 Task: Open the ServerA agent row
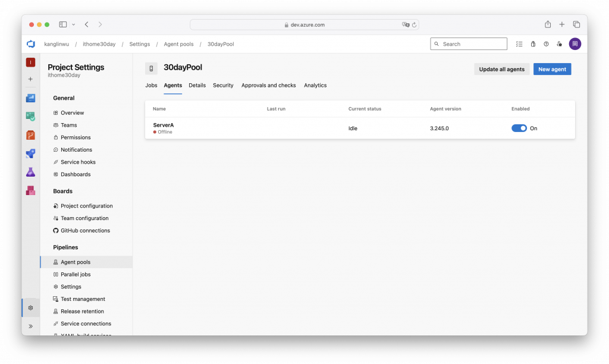pyautogui.click(x=360, y=128)
